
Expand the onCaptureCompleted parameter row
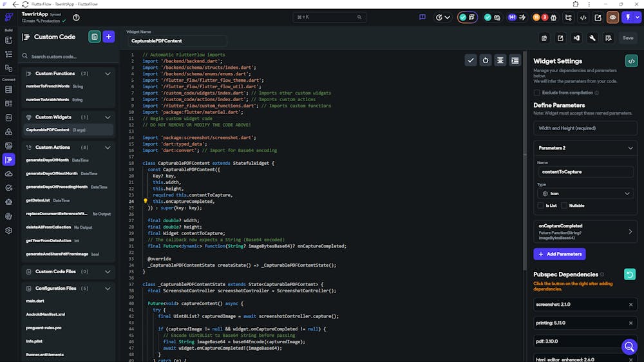coord(585,232)
